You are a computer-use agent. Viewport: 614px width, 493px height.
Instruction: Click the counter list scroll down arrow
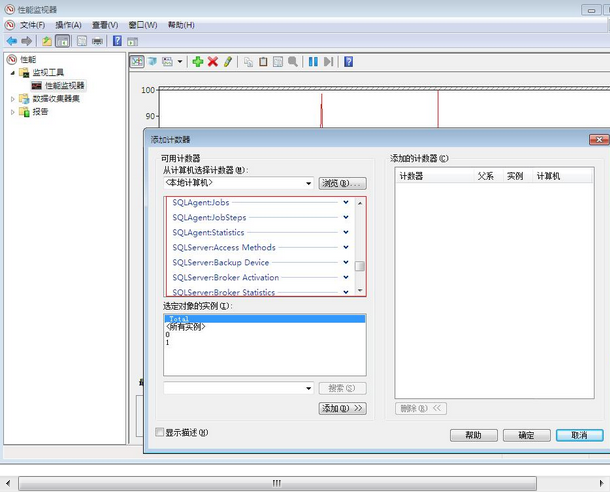click(360, 290)
